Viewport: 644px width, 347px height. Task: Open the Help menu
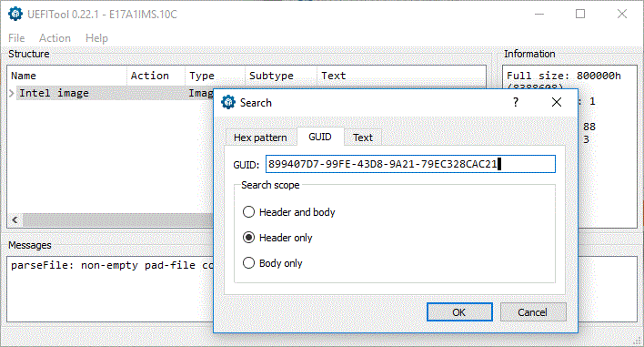click(97, 38)
